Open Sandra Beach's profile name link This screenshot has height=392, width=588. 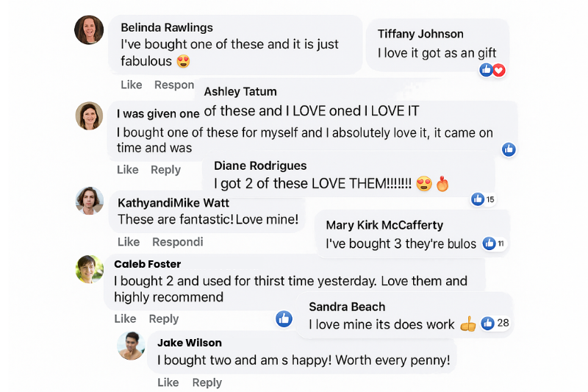(x=347, y=307)
